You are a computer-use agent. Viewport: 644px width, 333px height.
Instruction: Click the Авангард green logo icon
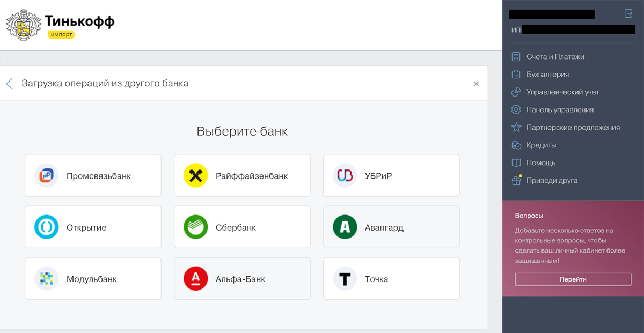[345, 227]
